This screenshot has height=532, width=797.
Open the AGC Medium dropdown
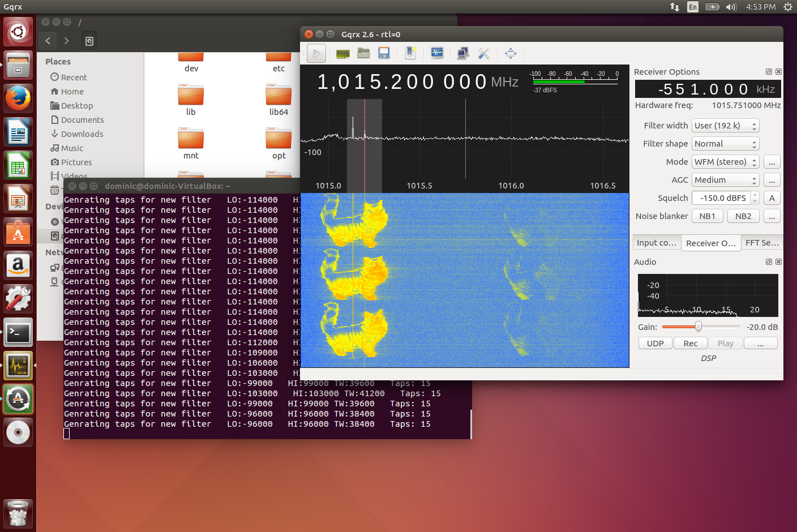(725, 180)
